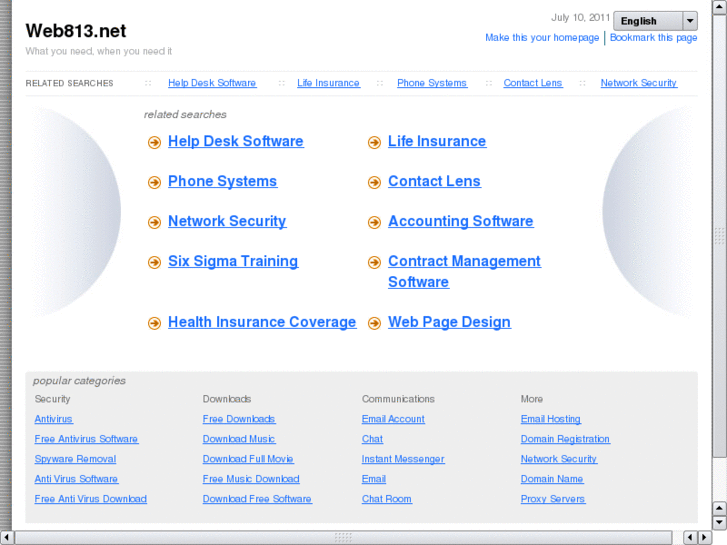This screenshot has width=727, height=545.
Task: Open Help Desk Software in the top related searches bar
Action: [212, 83]
